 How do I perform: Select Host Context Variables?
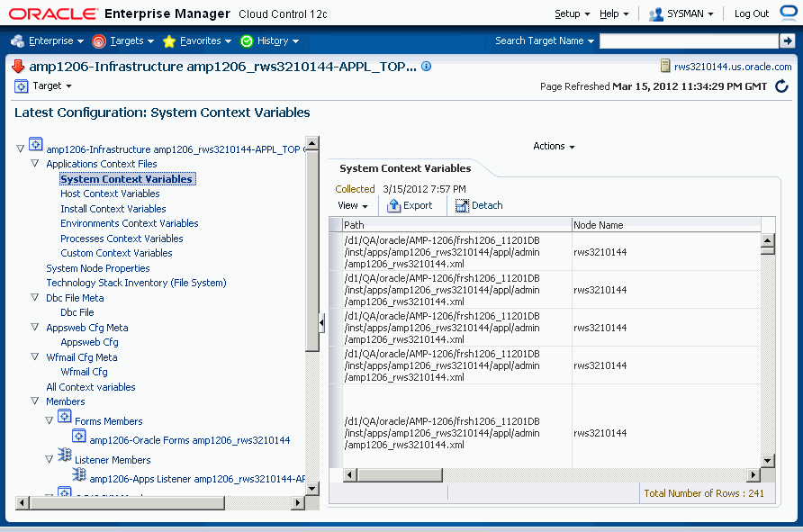click(110, 194)
